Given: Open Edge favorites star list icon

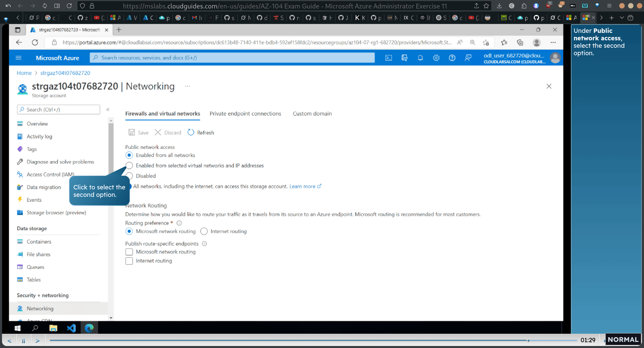Looking at the screenshot, I should [504, 42].
